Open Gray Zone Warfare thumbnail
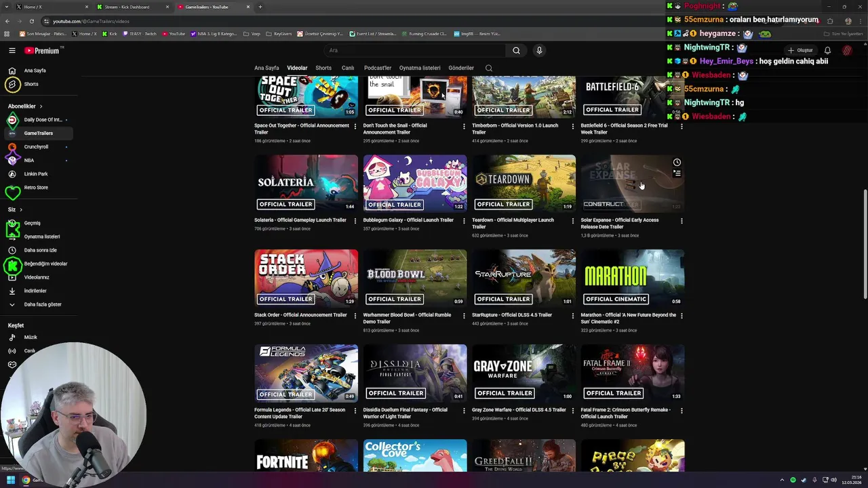Image resolution: width=868 pixels, height=488 pixels. 524,373
